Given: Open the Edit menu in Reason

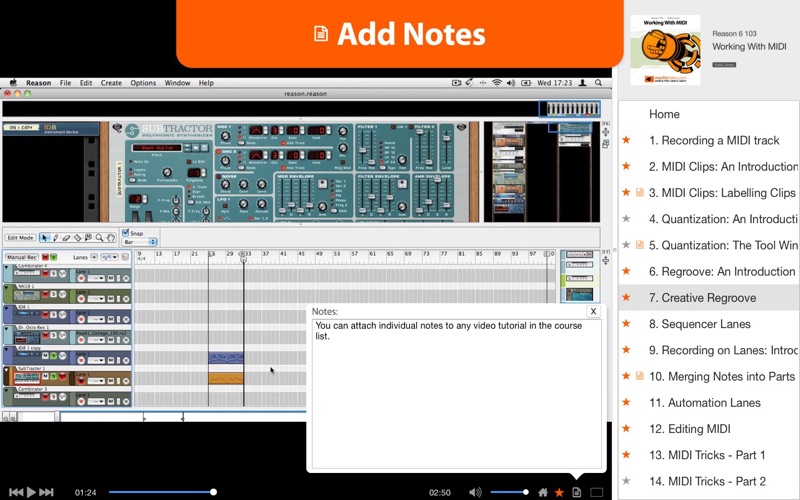Looking at the screenshot, I should (x=86, y=83).
